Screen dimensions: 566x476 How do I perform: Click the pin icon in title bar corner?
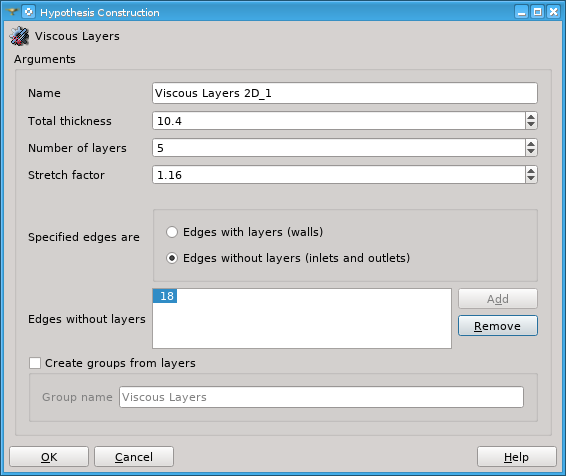point(12,12)
